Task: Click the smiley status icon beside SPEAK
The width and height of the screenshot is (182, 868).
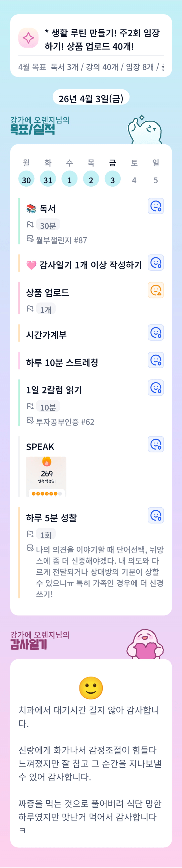Action: pos(156,444)
